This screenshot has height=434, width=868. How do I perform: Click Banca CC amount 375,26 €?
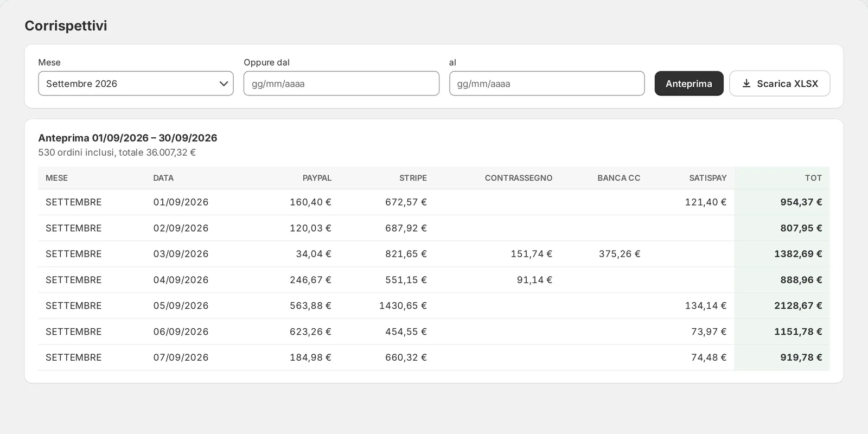pos(620,254)
